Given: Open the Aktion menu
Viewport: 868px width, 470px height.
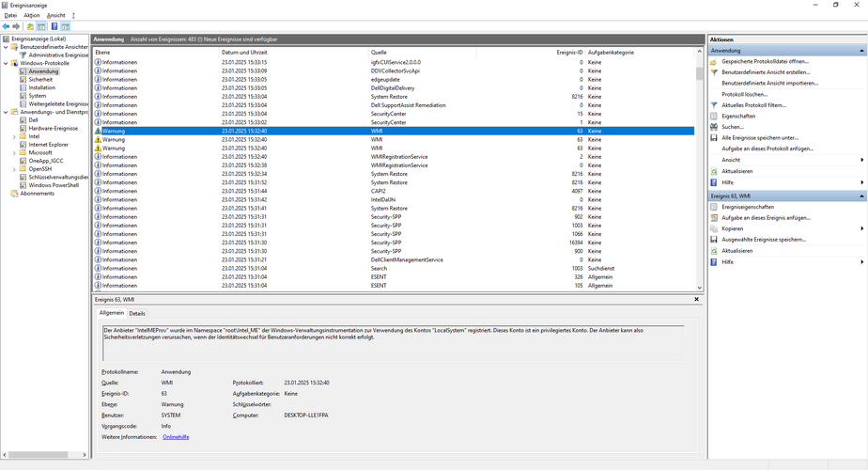Looking at the screenshot, I should (x=32, y=16).
